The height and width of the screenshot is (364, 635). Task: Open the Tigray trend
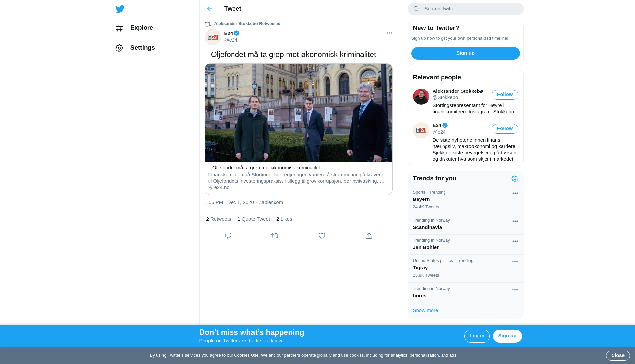point(465,269)
